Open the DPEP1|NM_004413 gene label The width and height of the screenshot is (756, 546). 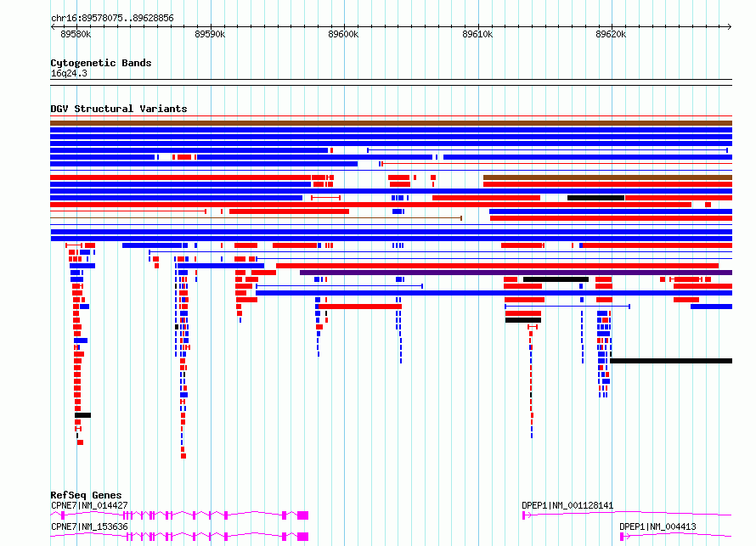click(x=657, y=526)
